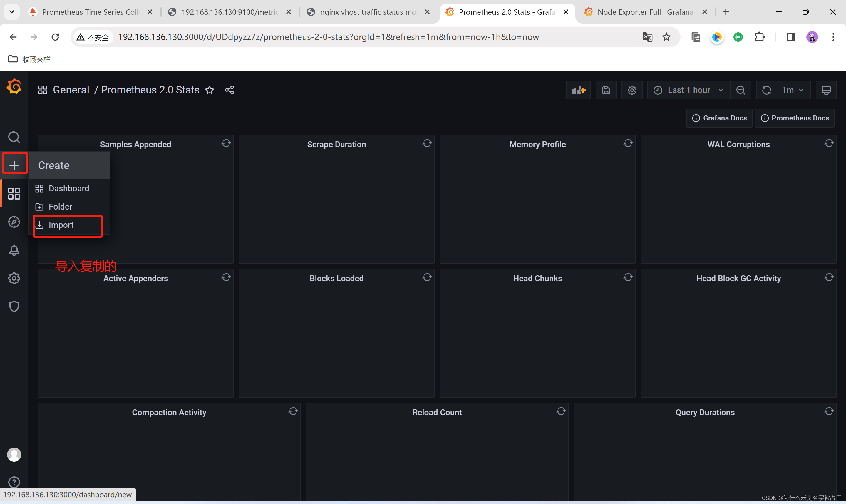Click the Create menu header

coord(69,165)
